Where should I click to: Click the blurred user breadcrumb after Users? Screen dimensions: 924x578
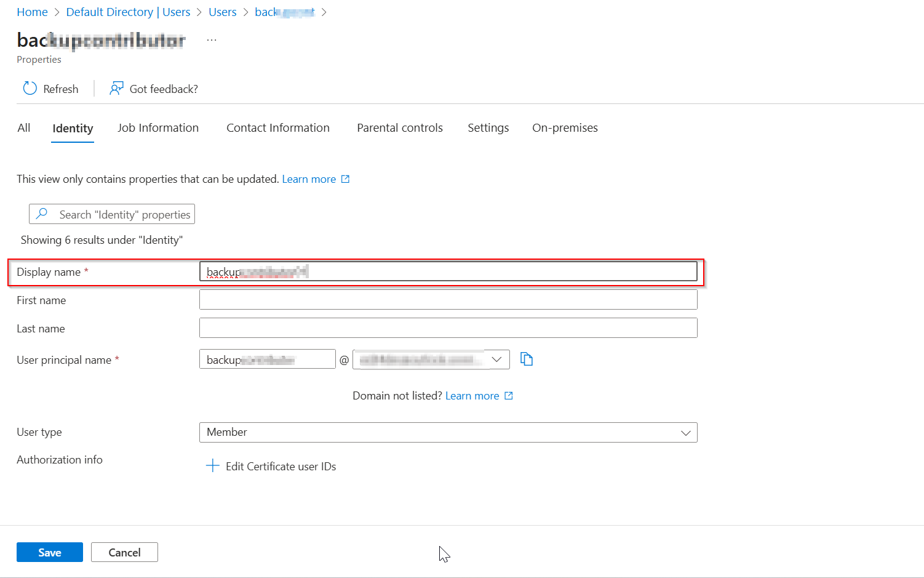coord(285,12)
